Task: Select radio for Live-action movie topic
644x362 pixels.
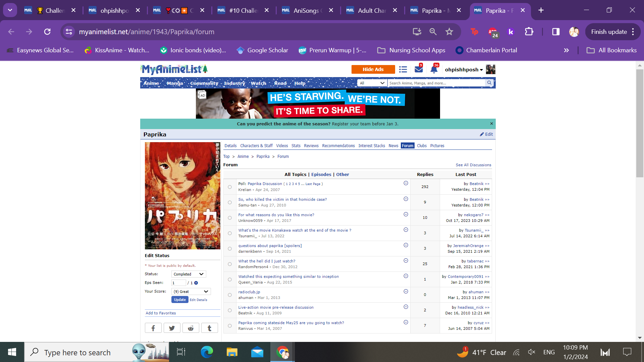Action: [230, 310]
